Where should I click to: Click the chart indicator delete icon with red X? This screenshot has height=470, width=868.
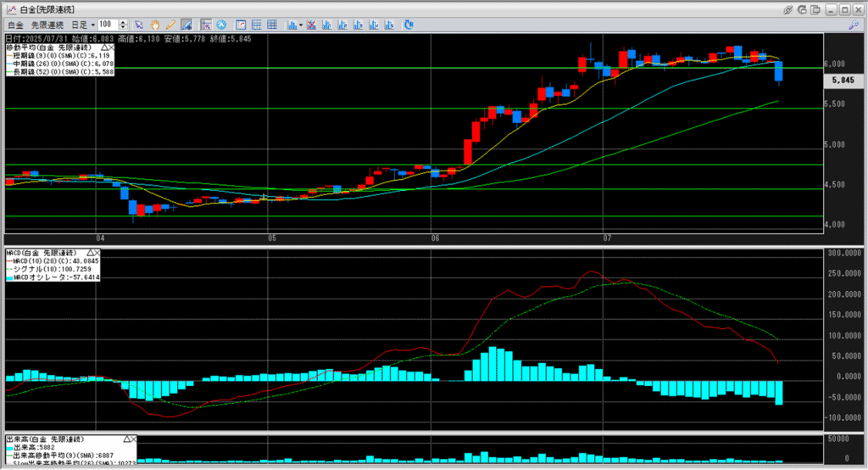(x=312, y=25)
